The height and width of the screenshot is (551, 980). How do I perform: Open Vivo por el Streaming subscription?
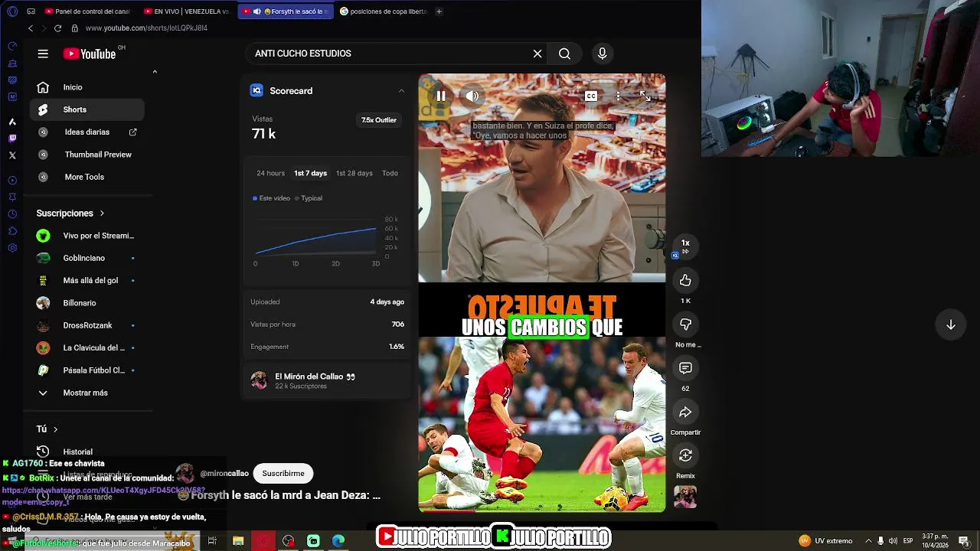[87, 236]
